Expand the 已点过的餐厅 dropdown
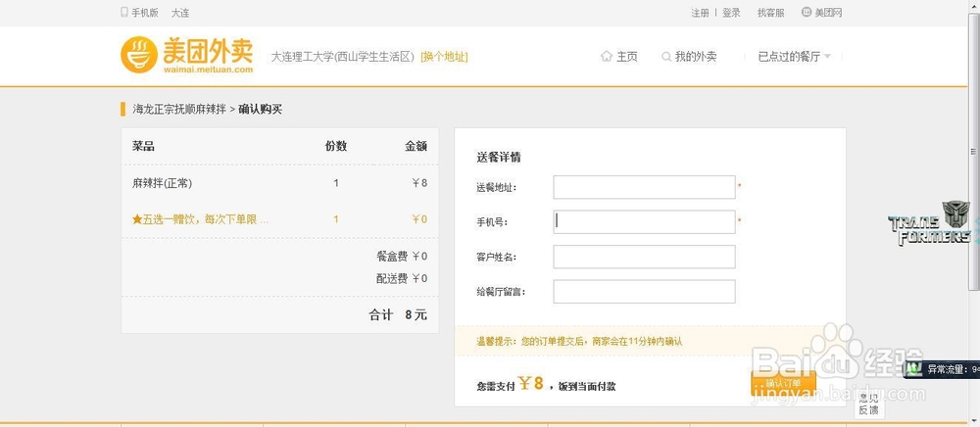Image resolution: width=980 pixels, height=427 pixels. (x=794, y=57)
